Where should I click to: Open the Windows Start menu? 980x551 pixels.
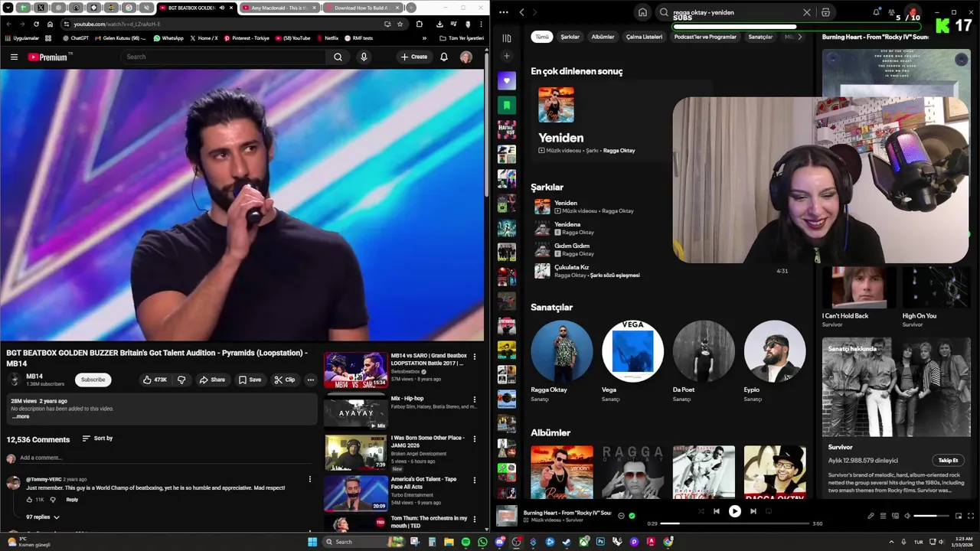coord(312,542)
